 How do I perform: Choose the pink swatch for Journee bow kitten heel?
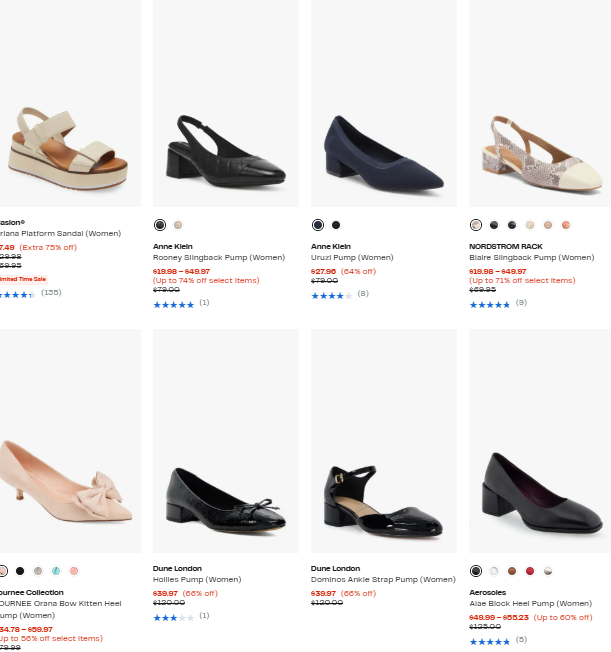(74, 571)
